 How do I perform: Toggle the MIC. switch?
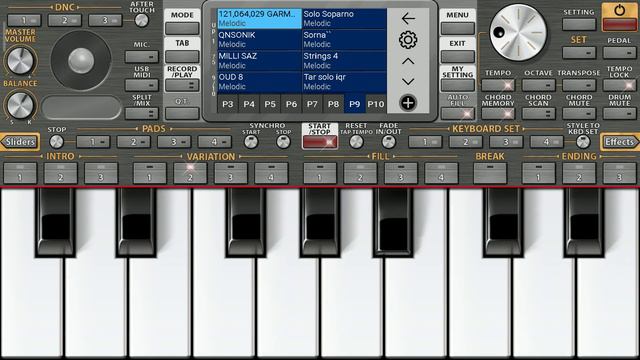tap(142, 56)
